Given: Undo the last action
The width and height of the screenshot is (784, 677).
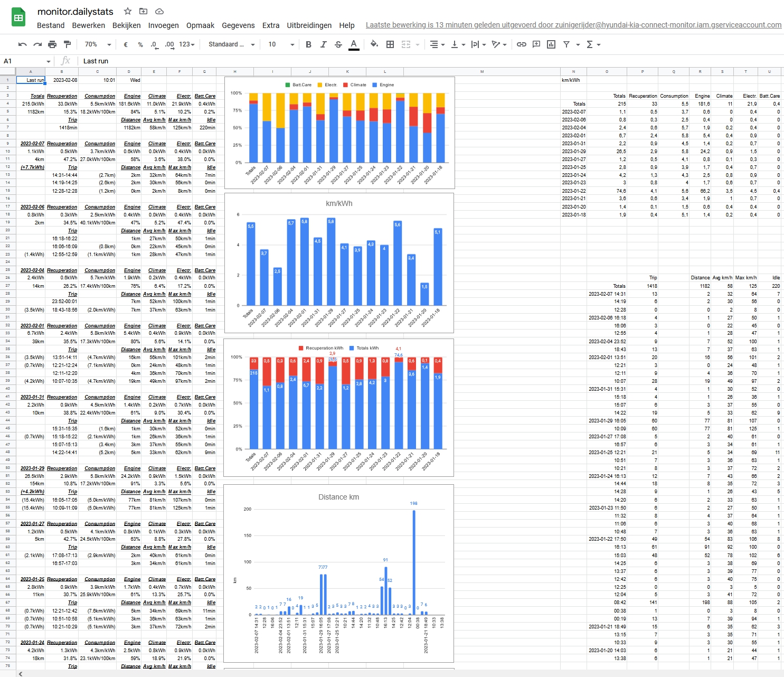Looking at the screenshot, I should tap(22, 44).
